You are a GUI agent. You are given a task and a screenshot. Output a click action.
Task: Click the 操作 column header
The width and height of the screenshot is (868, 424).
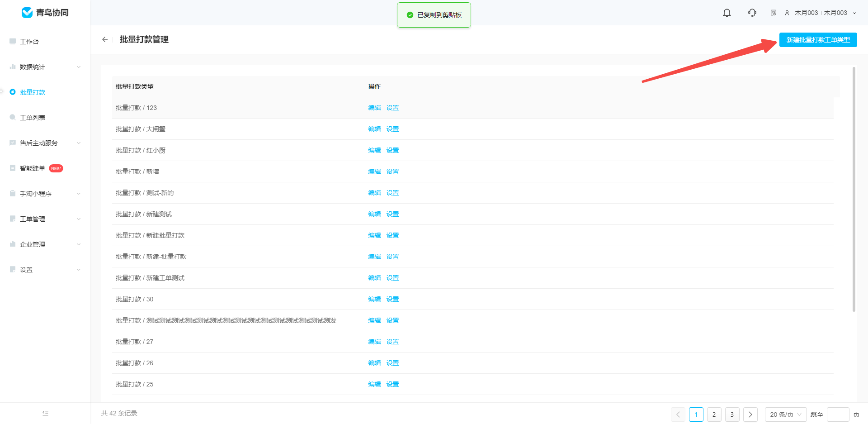point(374,86)
